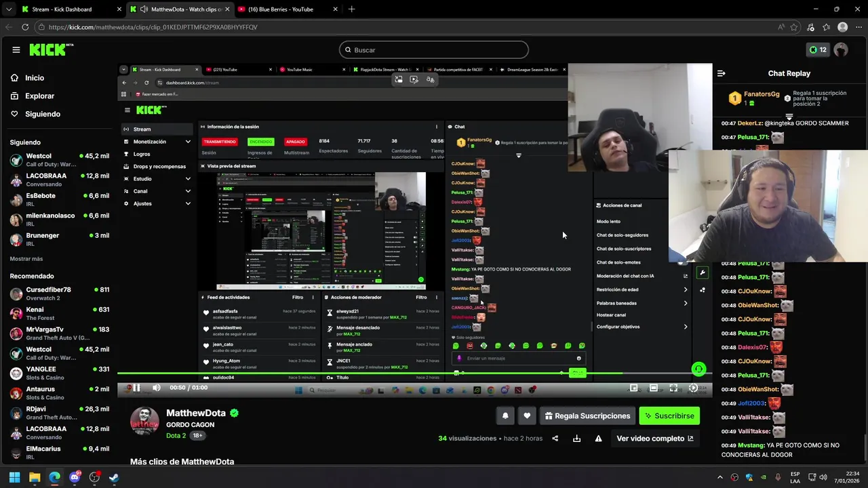
Task: Pause the clip playback
Action: click(136, 388)
